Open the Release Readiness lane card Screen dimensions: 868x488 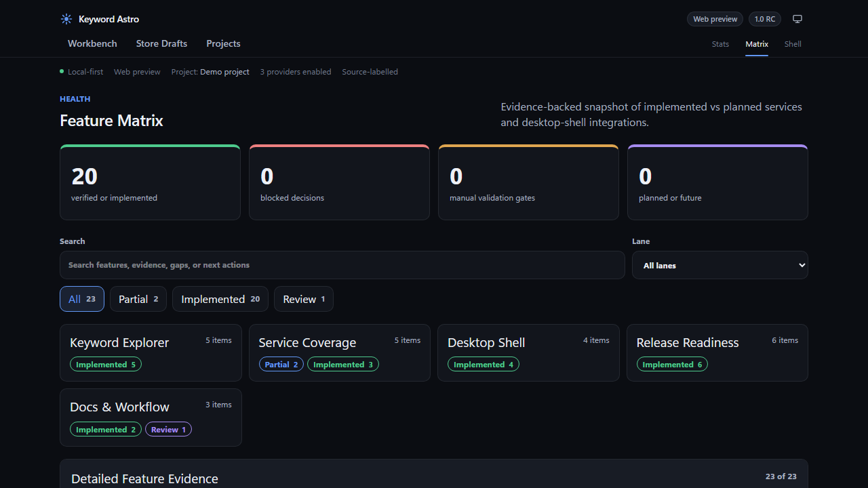point(717,352)
